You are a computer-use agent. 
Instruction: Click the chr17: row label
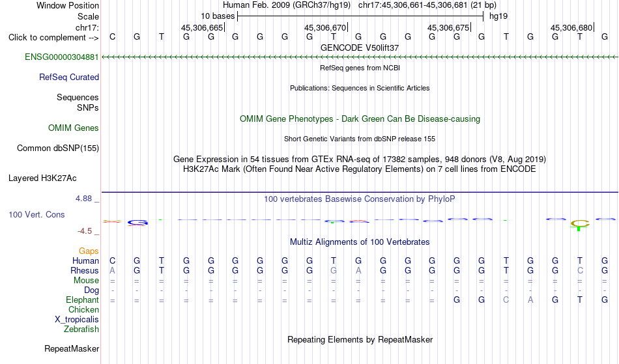pos(87,27)
